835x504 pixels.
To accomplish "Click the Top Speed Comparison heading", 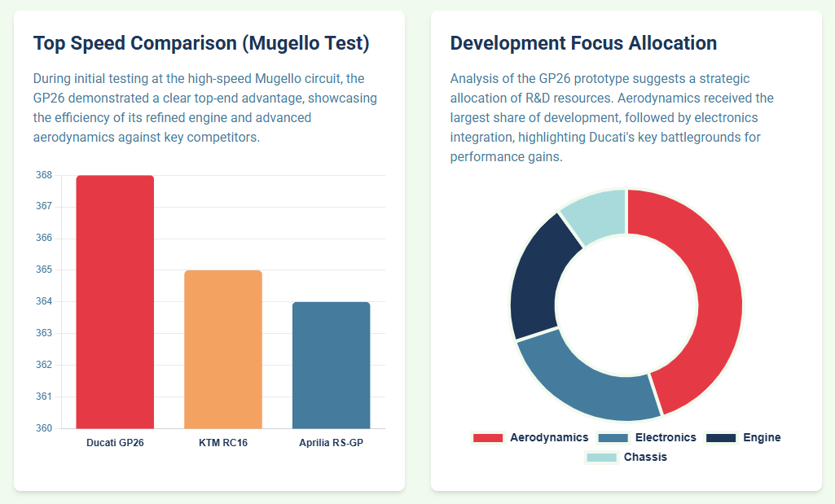I will coord(201,43).
